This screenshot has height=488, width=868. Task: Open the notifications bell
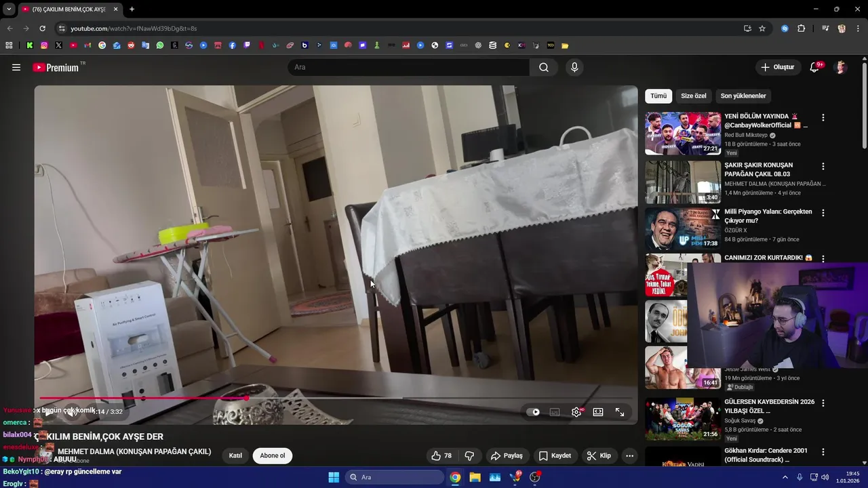(x=815, y=67)
